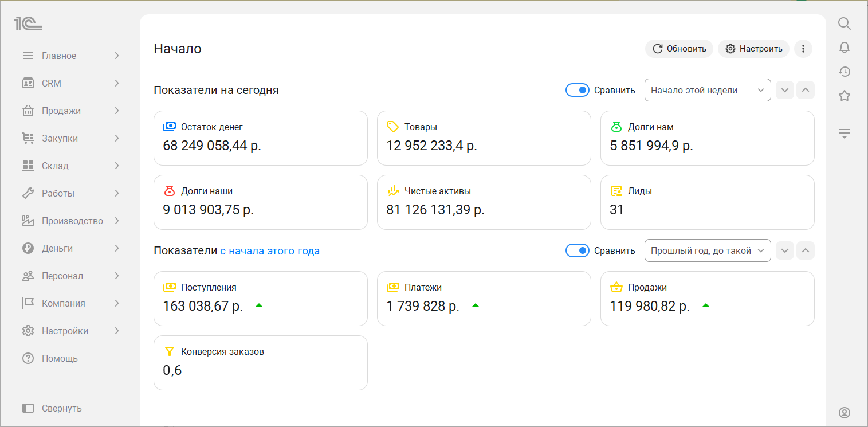Image resolution: width=868 pixels, height=427 pixels.
Task: Click the search magnifier icon
Action: tap(844, 23)
